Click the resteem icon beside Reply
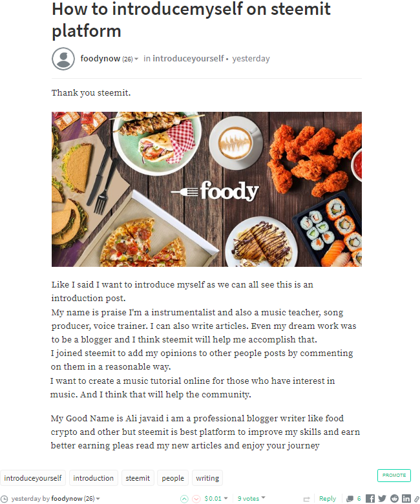420x504 pixels. [x=306, y=498]
